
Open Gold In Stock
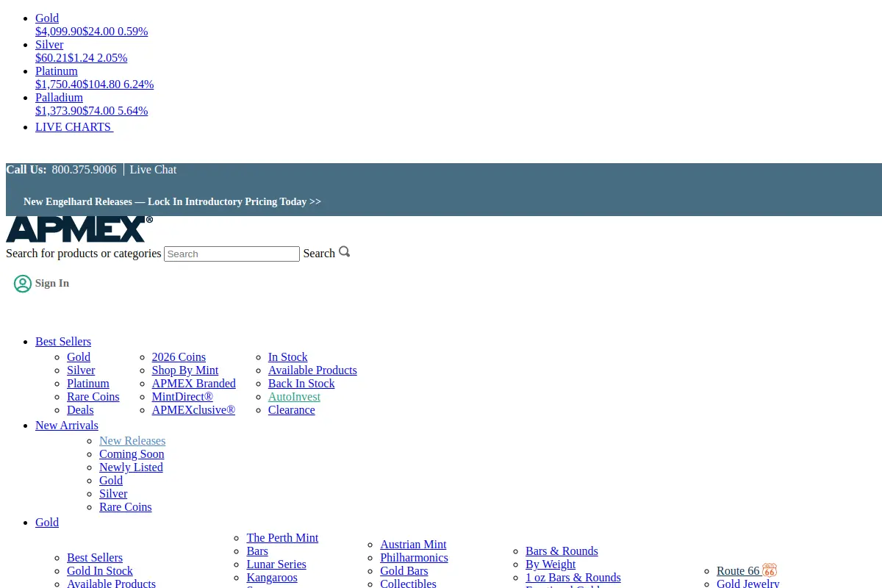click(100, 571)
